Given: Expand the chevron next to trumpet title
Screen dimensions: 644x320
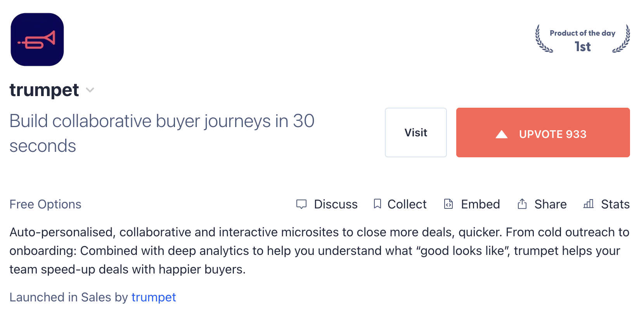Looking at the screenshot, I should tap(90, 90).
